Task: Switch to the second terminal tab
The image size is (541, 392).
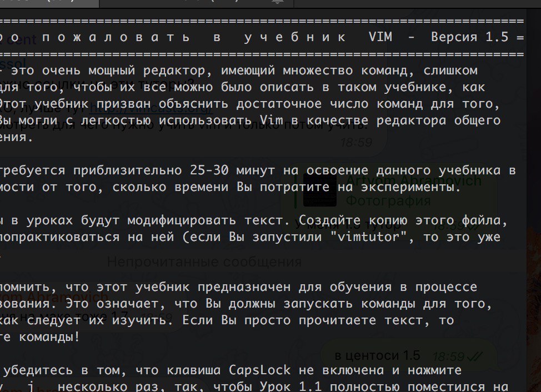Action: pos(197,3)
